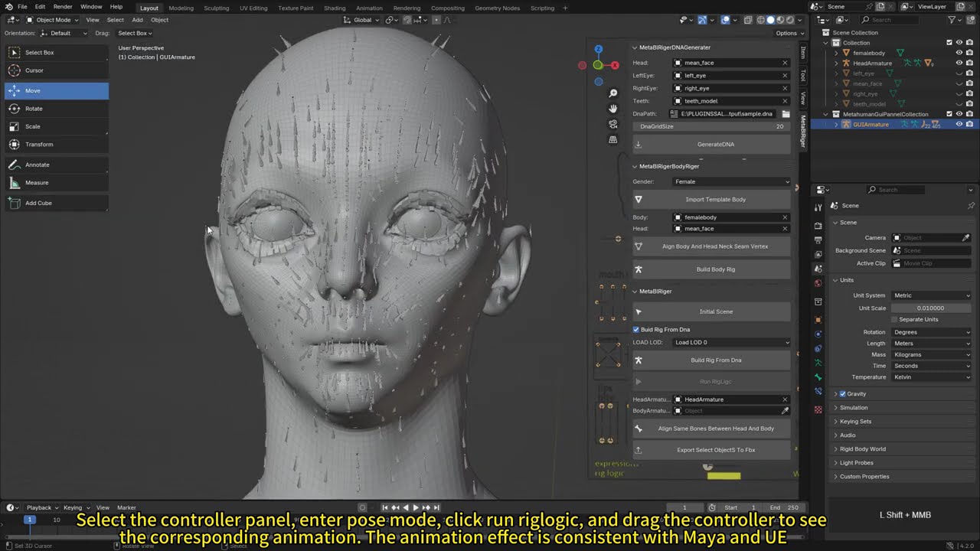Viewport: 980px width, 551px height.
Task: Toggle Build Rig From Dna checkbox
Action: (x=636, y=330)
